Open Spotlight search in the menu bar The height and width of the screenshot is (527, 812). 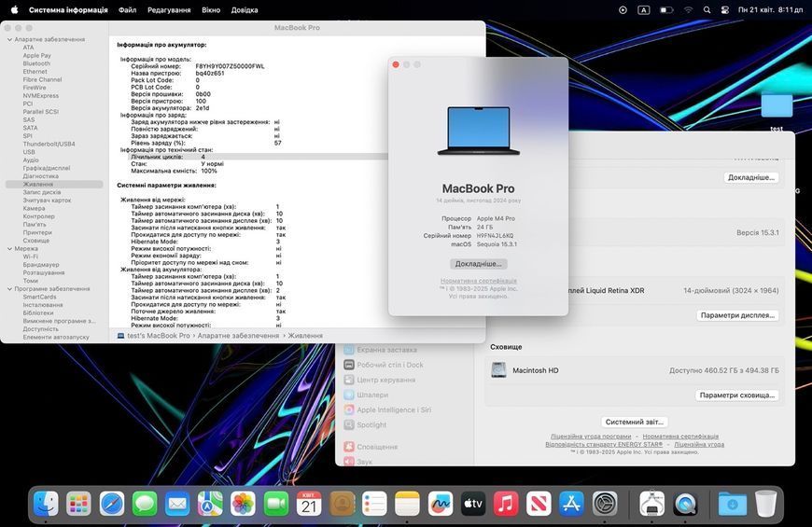[707, 10]
